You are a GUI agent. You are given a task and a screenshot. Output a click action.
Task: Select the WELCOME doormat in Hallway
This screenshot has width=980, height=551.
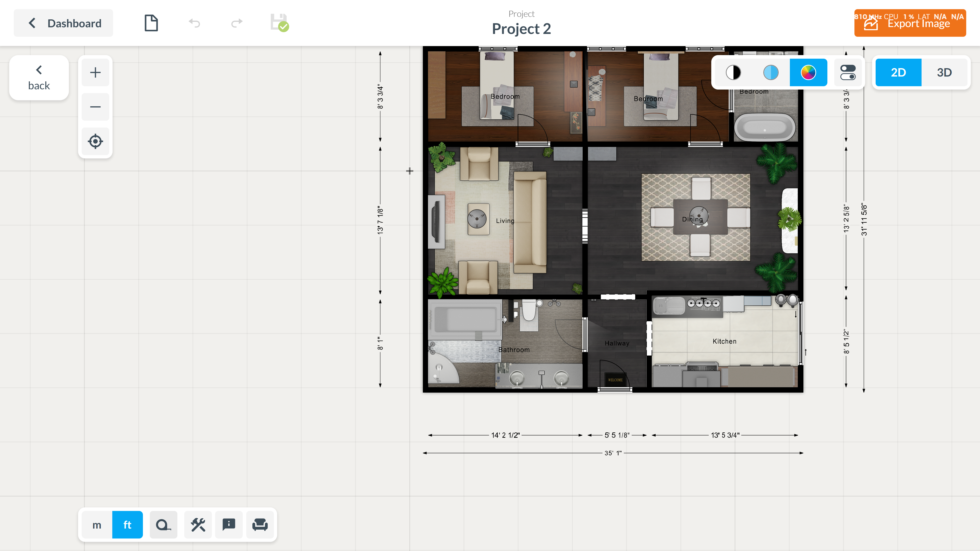point(615,380)
